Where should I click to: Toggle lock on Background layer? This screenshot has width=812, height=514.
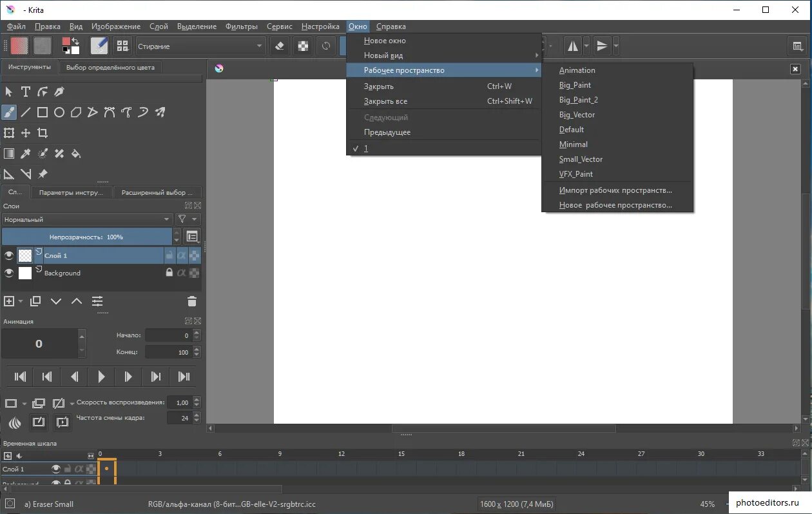tap(169, 273)
